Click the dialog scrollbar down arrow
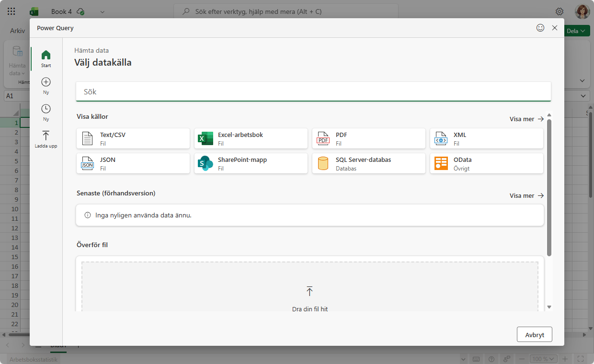This screenshot has height=364, width=594. (x=549, y=307)
